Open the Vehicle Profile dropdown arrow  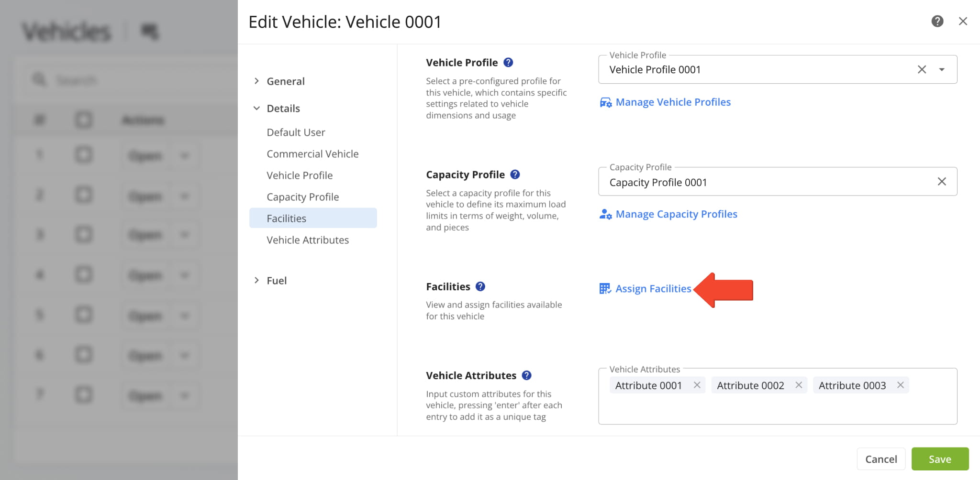[x=942, y=69]
